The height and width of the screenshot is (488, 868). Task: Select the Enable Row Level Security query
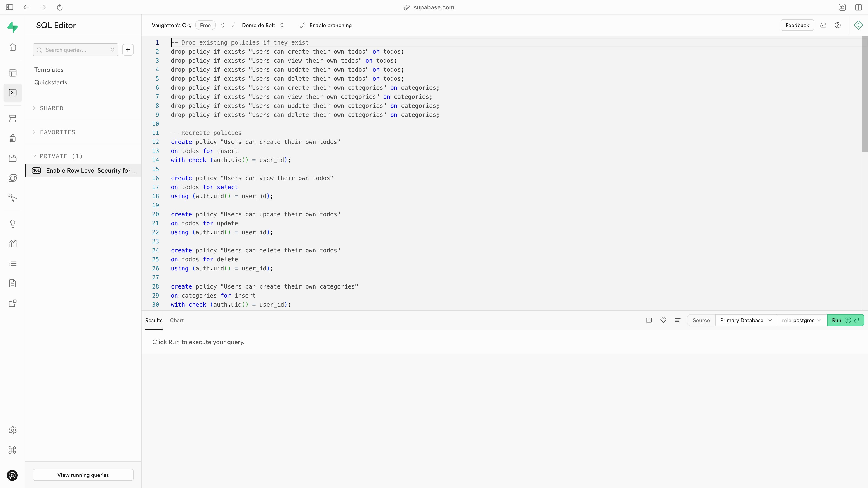84,170
